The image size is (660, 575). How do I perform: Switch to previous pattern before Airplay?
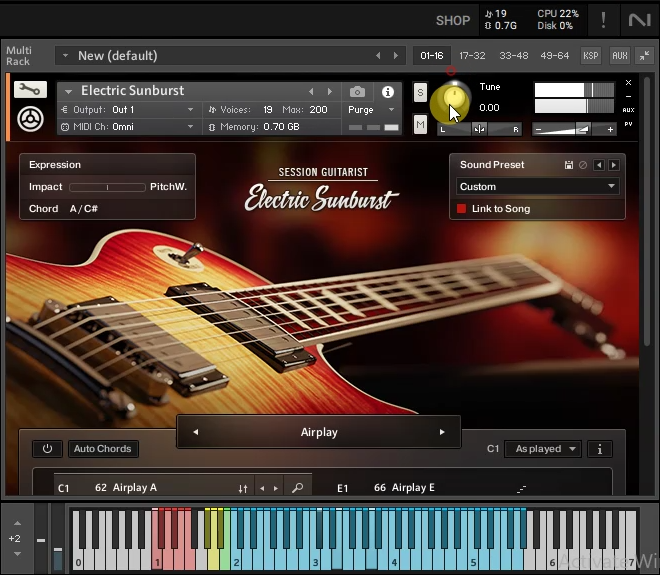tap(196, 432)
